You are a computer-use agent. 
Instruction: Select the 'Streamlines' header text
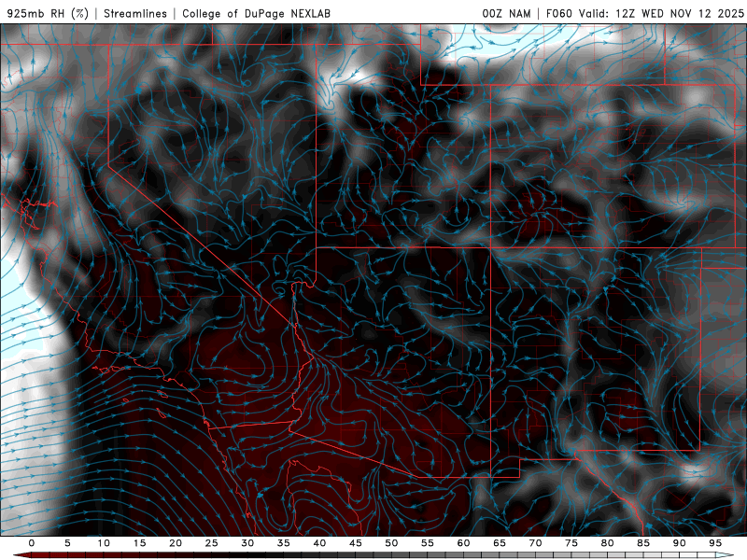click(x=135, y=13)
